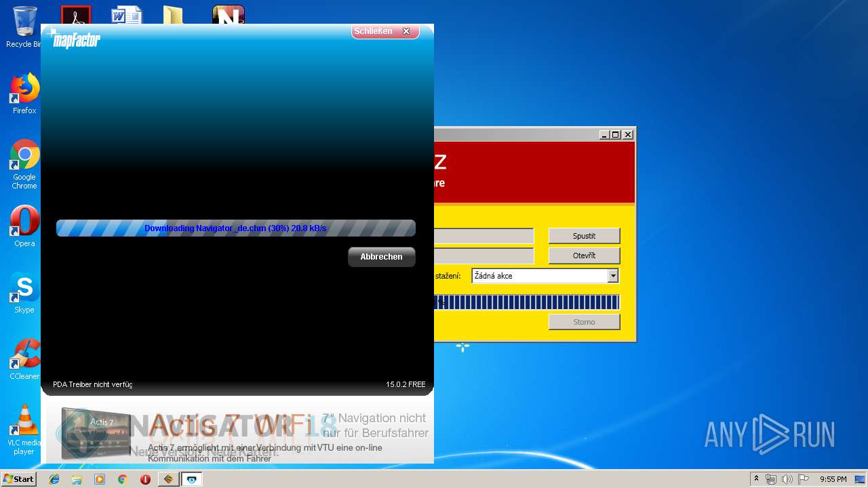This screenshot has height=488, width=868.
Task: Switch to the yellow installer taskbar item
Action: pyautogui.click(x=168, y=479)
